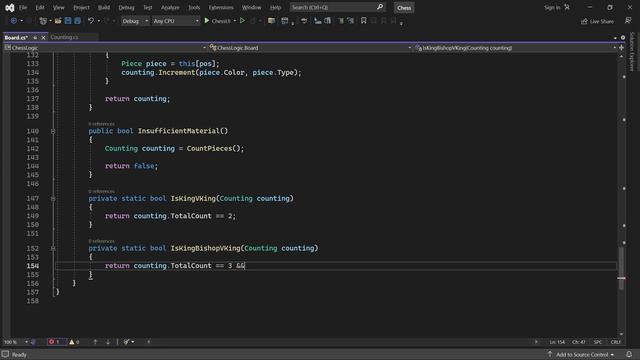This screenshot has height=360, width=640.
Task: Open the File menu
Action: (x=23, y=7)
